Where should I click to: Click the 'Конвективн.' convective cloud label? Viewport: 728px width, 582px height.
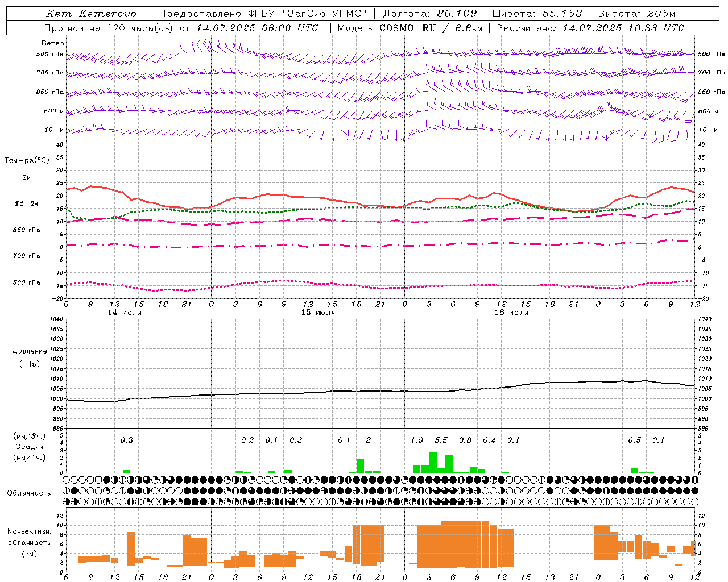(29, 531)
